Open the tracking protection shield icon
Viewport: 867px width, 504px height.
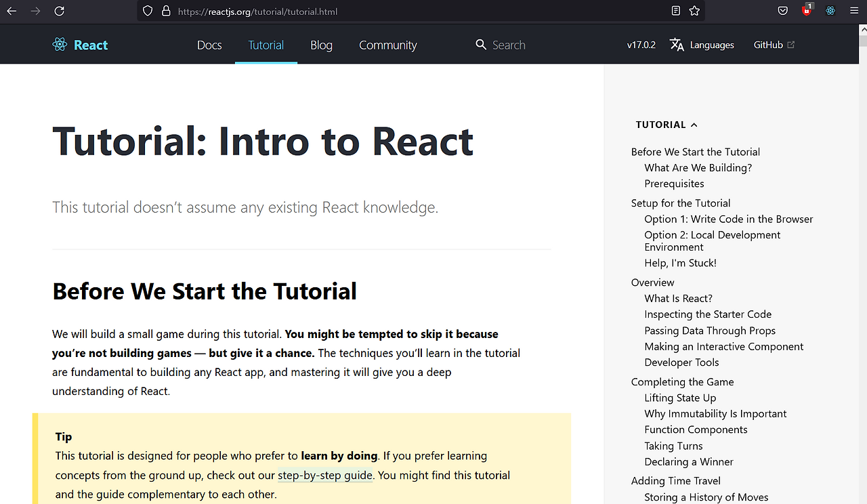click(148, 11)
